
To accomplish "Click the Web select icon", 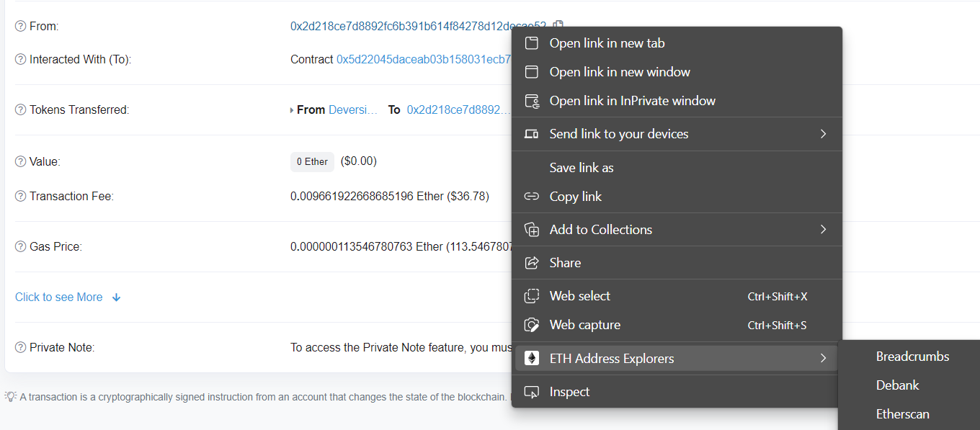I will pos(532,296).
